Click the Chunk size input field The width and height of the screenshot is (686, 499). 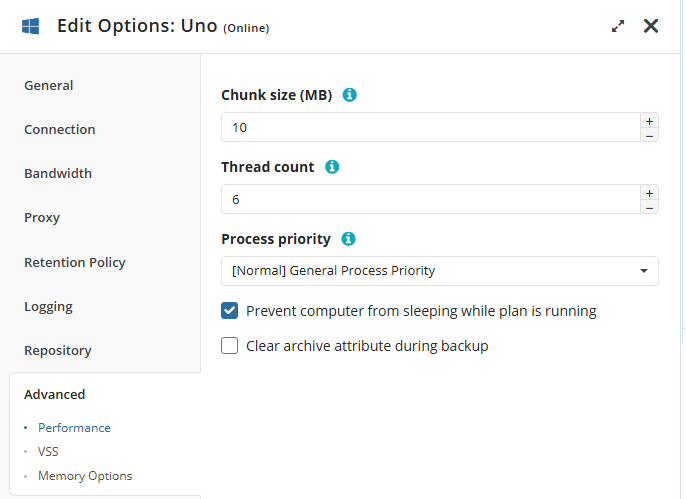click(x=430, y=128)
